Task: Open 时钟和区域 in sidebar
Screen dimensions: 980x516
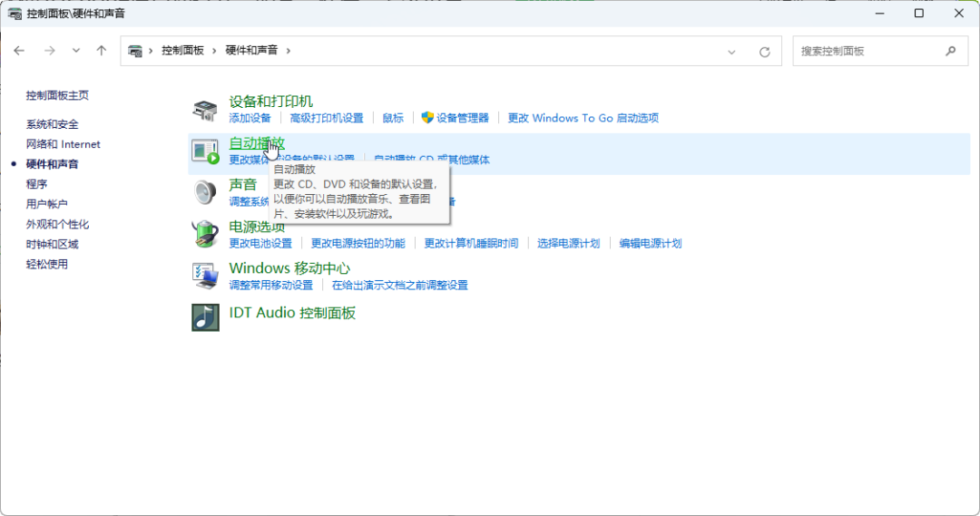Action: coord(52,244)
